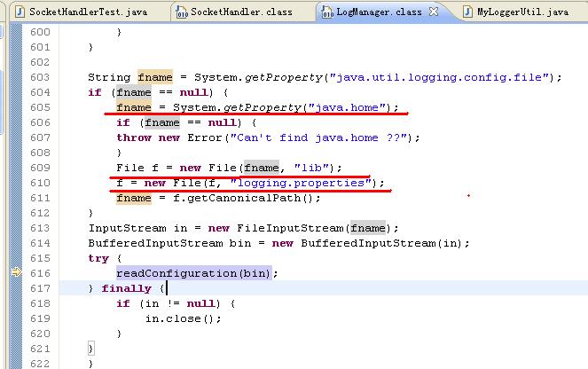Click the Java file icon on SocketHandlerTest.java
The image size is (588, 369).
point(20,12)
